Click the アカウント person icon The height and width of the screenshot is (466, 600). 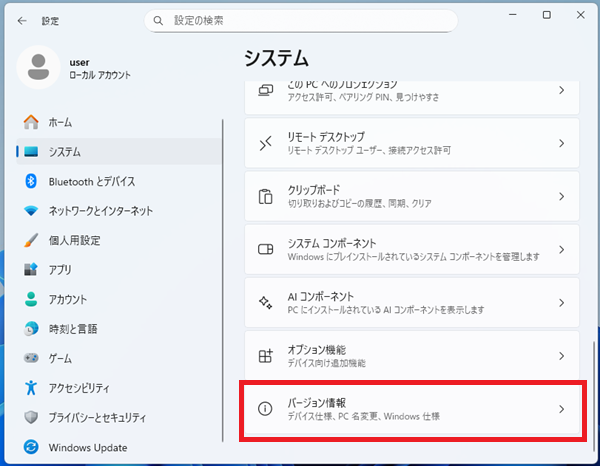pos(31,299)
